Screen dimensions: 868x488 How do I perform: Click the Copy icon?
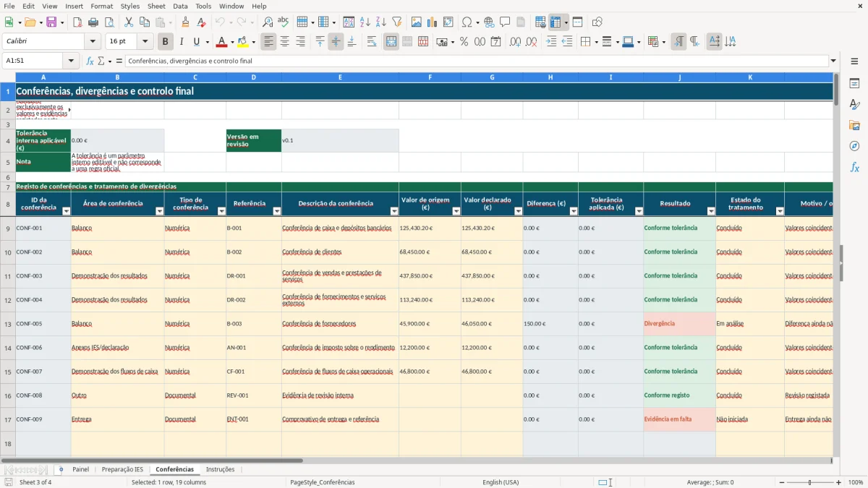click(x=145, y=22)
